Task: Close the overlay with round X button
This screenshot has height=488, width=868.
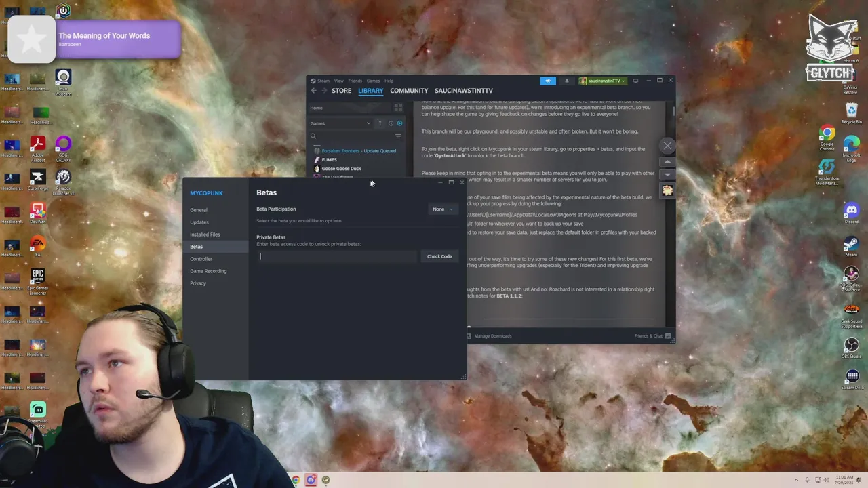Action: click(667, 146)
